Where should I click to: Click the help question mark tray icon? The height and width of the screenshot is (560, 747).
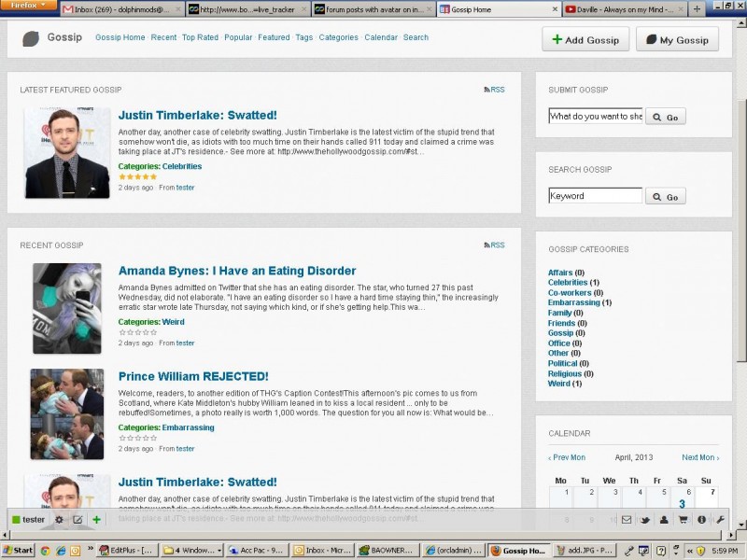[x=661, y=551]
